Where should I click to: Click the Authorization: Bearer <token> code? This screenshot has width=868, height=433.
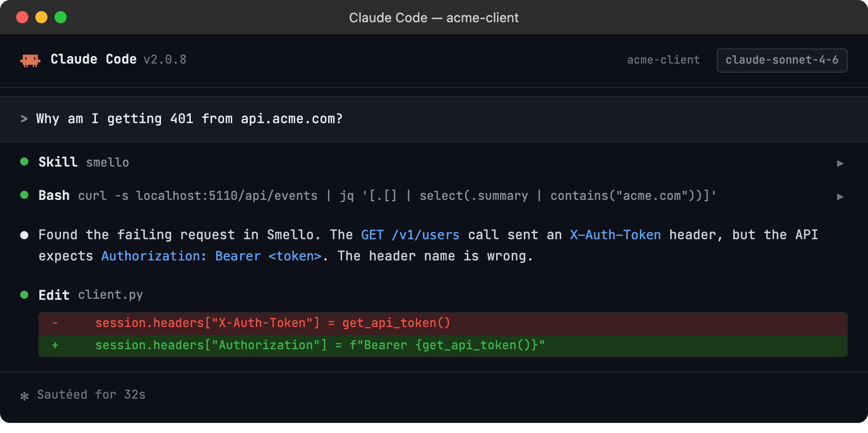[211, 256]
